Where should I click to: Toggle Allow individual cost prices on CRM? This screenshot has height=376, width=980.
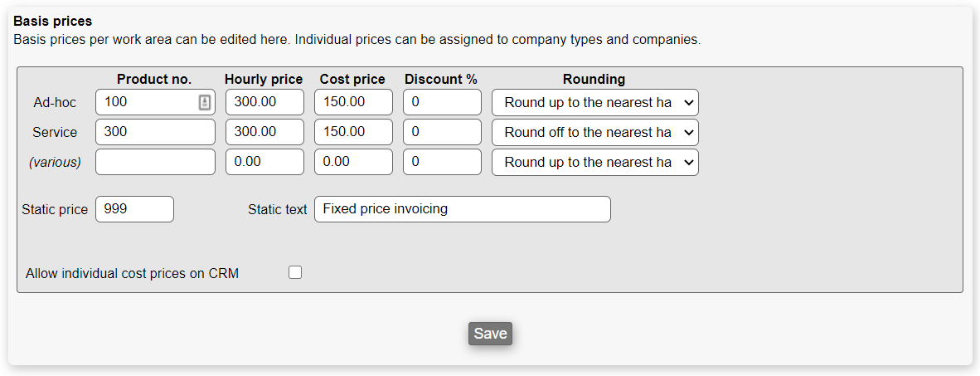click(x=295, y=272)
